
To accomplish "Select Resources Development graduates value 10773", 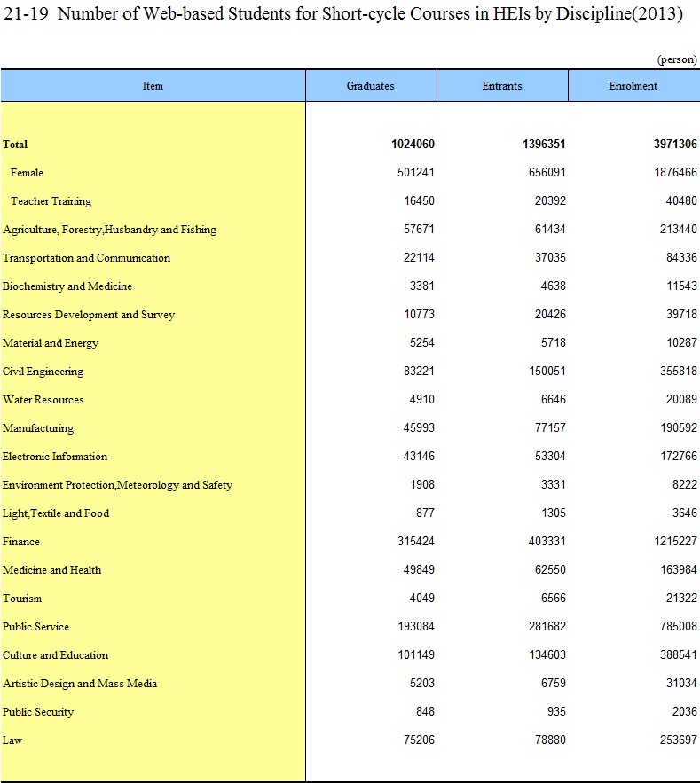I will coord(419,315).
